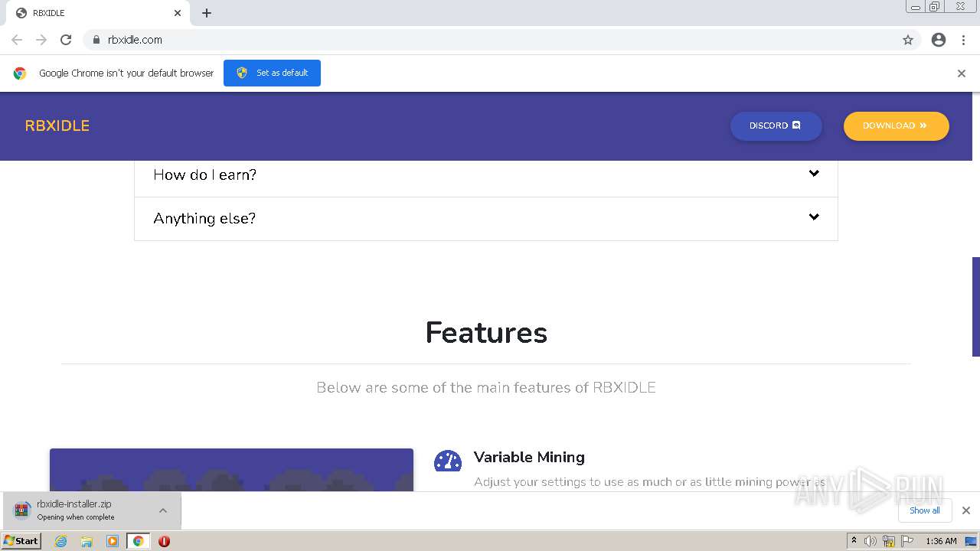Image resolution: width=980 pixels, height=551 pixels.
Task: Bookmark this page with the star icon
Action: point(908,40)
